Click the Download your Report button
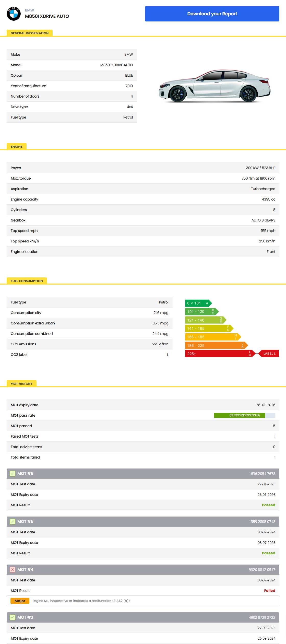 click(212, 14)
